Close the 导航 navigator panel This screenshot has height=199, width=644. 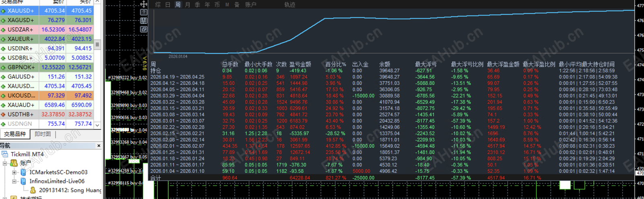[99, 146]
